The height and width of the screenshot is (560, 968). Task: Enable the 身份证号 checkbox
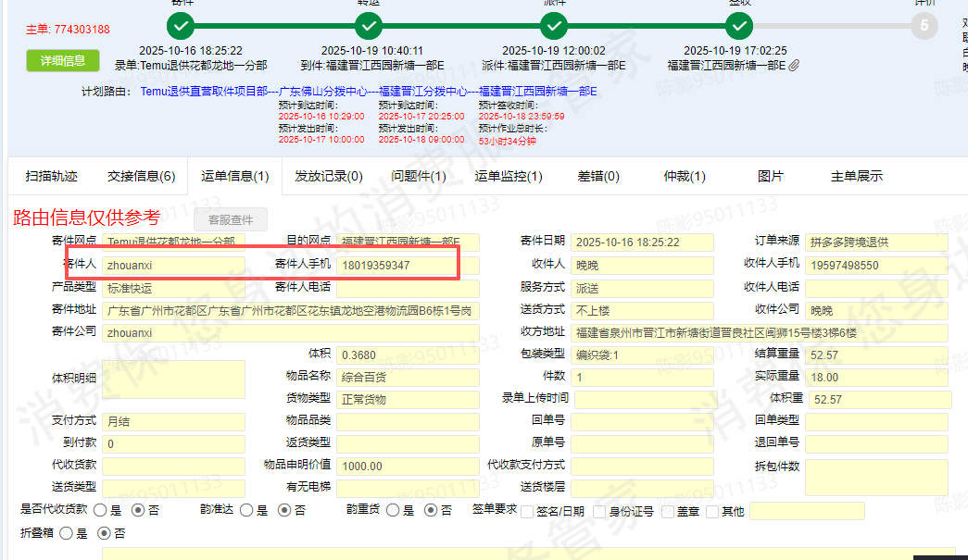(x=599, y=511)
